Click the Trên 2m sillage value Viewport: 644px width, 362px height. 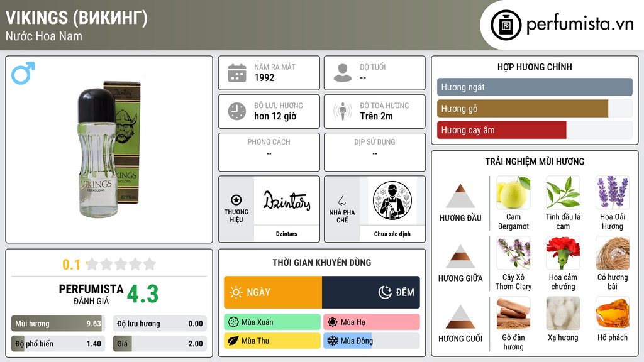tap(376, 116)
